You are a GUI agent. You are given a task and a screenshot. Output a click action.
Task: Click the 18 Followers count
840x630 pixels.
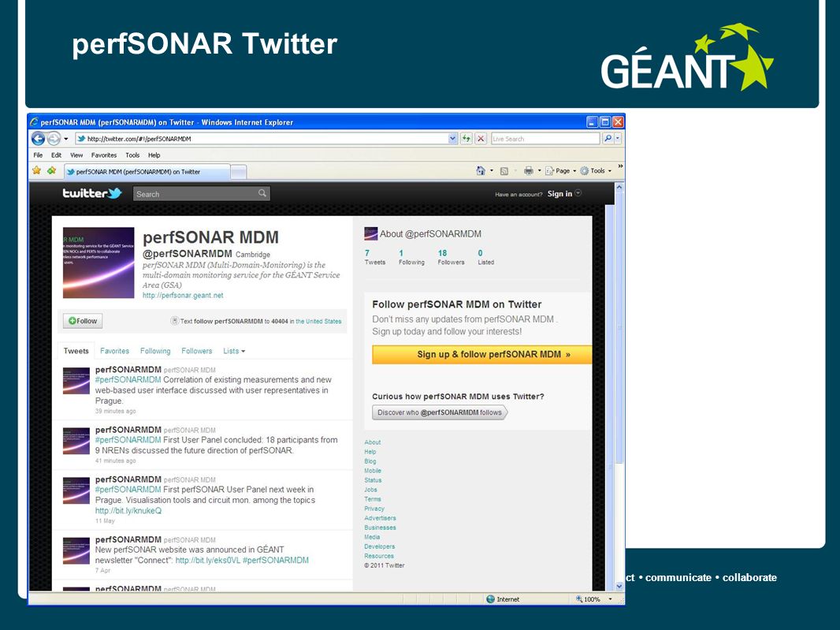point(451,257)
